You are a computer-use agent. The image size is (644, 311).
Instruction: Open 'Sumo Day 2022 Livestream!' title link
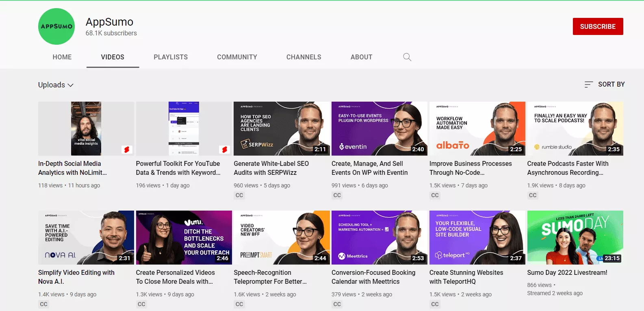tap(567, 272)
